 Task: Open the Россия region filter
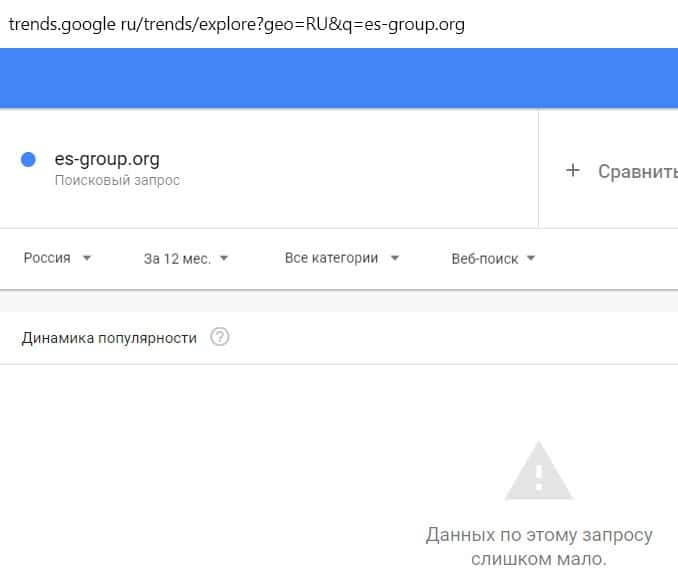tap(48, 258)
